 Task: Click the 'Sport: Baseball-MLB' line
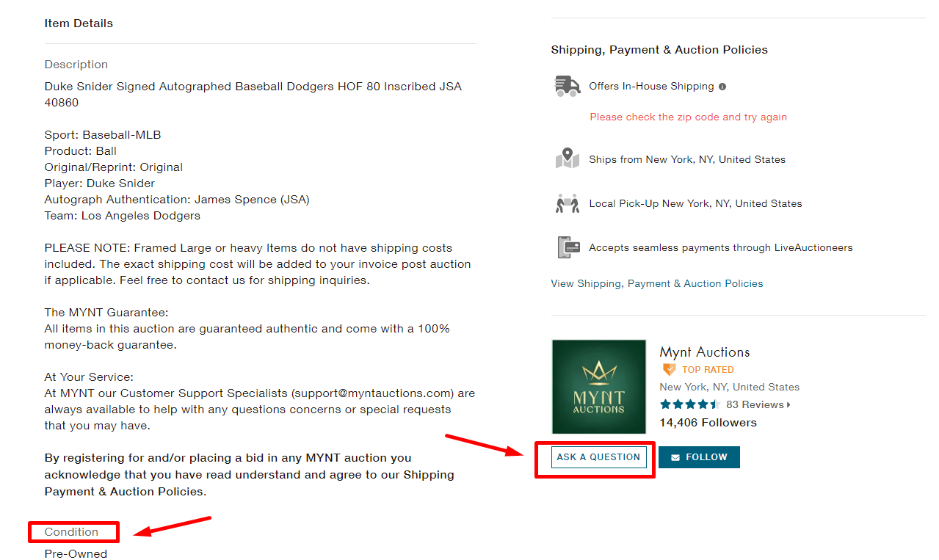103,135
